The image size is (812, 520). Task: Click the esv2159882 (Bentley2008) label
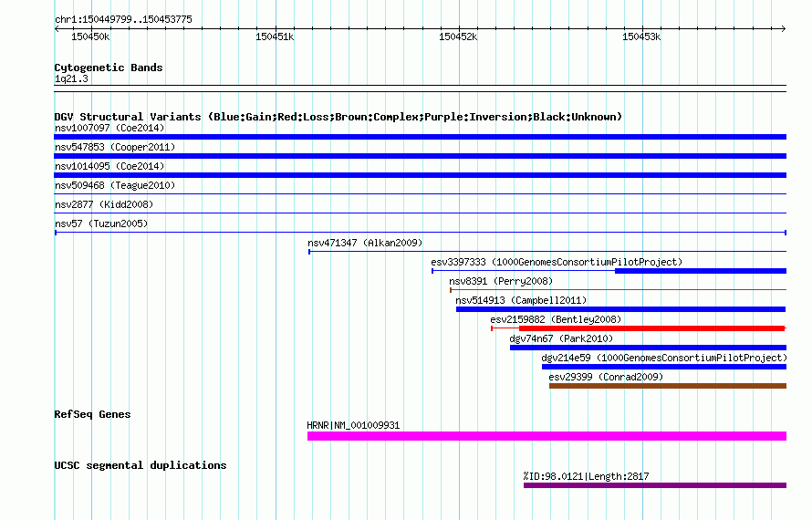point(556,319)
